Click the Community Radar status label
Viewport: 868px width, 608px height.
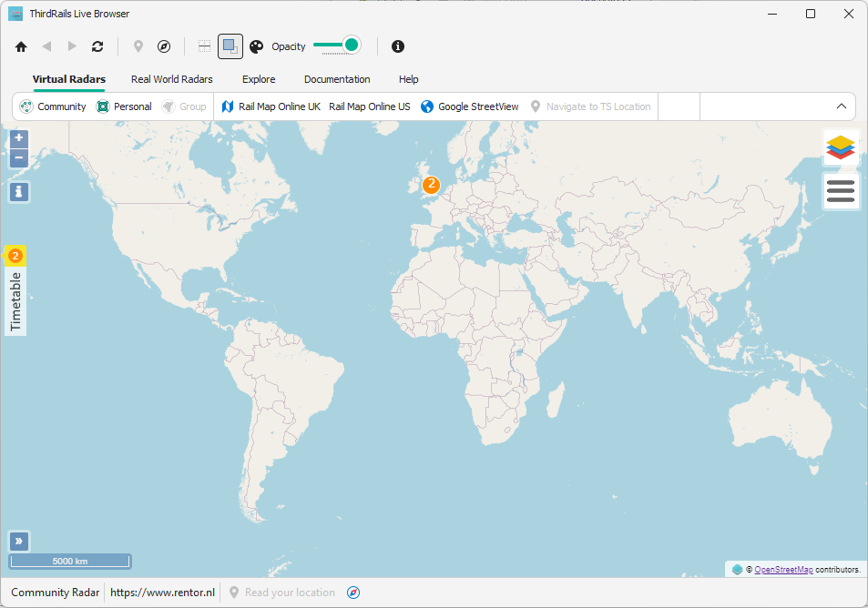[56, 593]
